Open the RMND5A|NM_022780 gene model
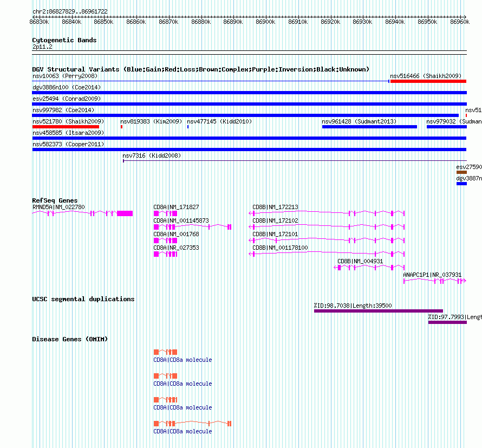The image size is (482, 448). pos(82,213)
